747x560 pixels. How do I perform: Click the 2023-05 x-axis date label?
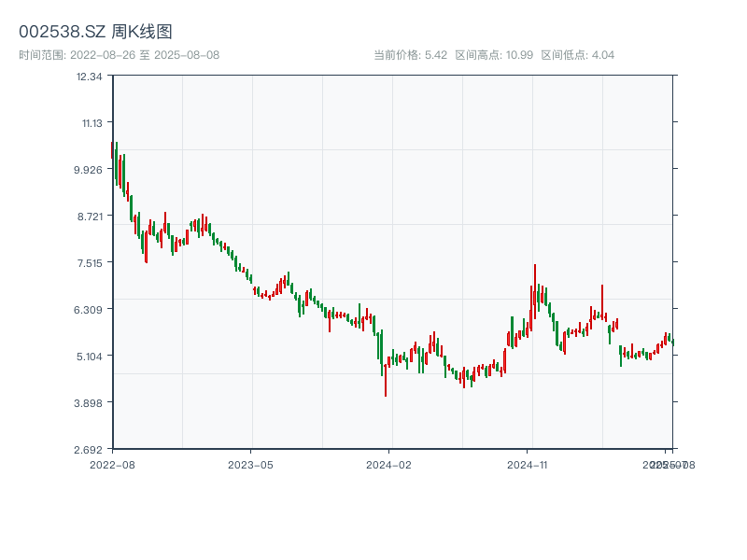pyautogui.click(x=250, y=464)
